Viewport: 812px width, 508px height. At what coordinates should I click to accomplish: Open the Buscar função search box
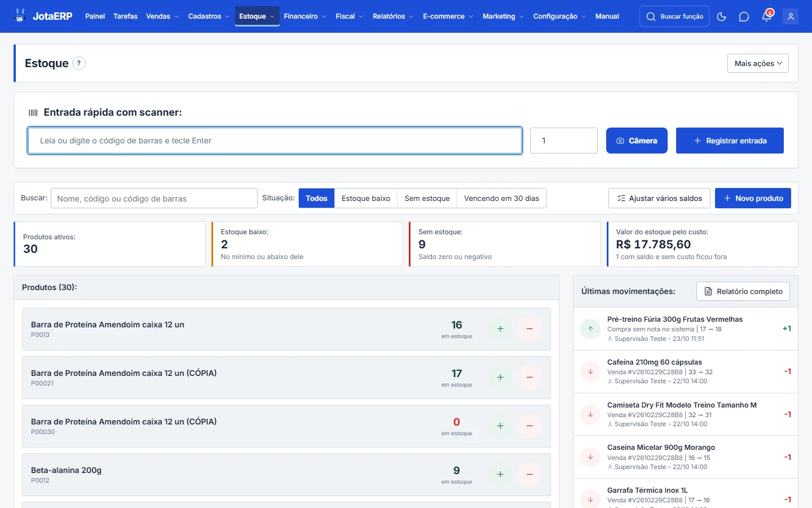point(674,16)
